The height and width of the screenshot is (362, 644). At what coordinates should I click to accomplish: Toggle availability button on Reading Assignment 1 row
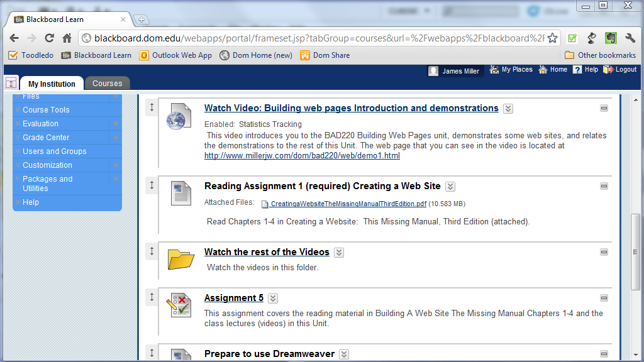coord(604,186)
